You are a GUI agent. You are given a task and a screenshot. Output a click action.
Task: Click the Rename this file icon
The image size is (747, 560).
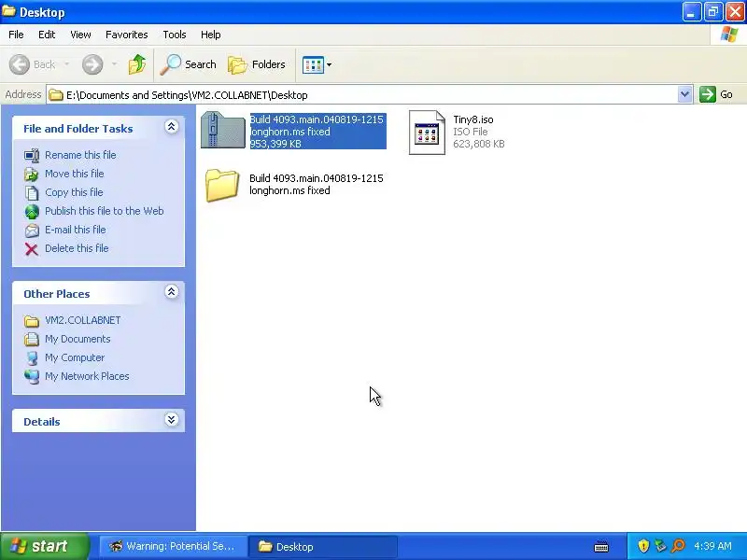tap(32, 156)
